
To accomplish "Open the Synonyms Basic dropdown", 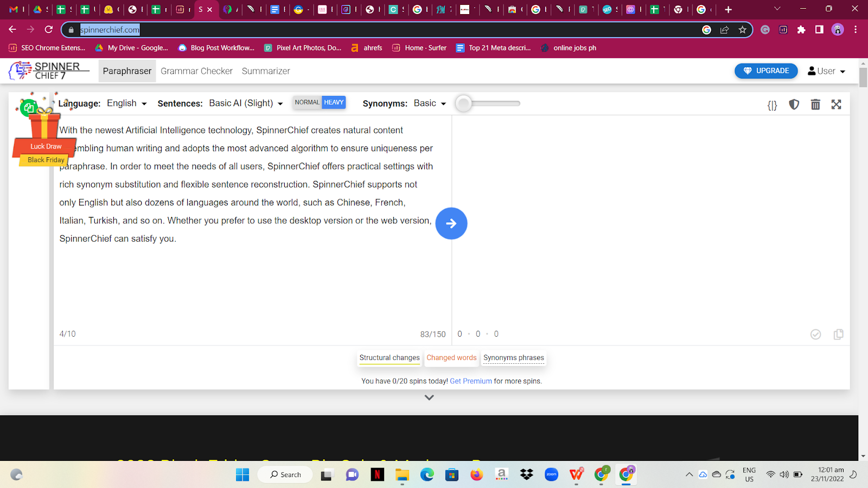I will [x=430, y=103].
